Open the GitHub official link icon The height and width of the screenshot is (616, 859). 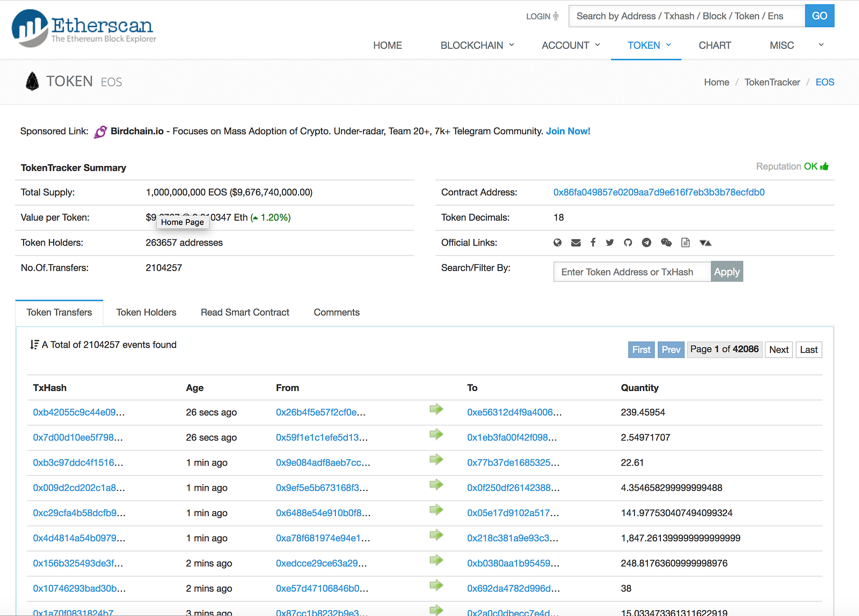(628, 243)
